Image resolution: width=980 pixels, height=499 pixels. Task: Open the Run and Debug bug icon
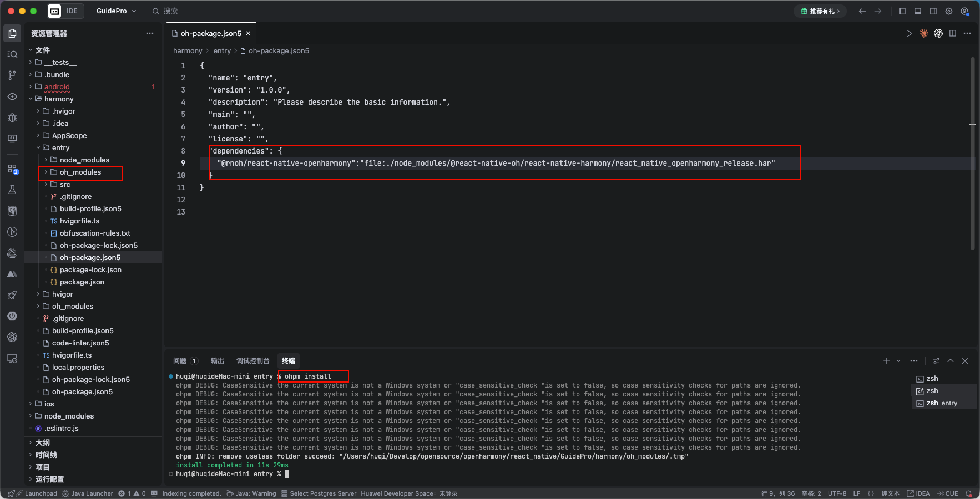click(x=12, y=118)
